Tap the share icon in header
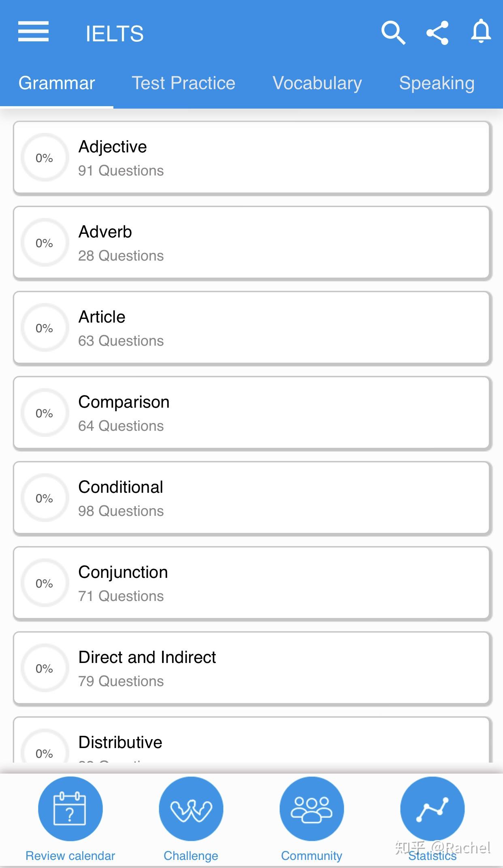503x868 pixels. [x=437, y=32]
